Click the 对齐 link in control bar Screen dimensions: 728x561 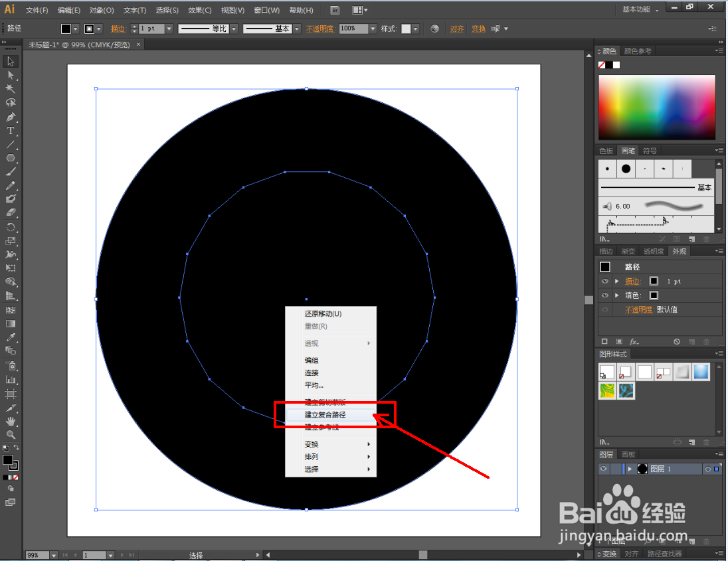click(x=457, y=29)
